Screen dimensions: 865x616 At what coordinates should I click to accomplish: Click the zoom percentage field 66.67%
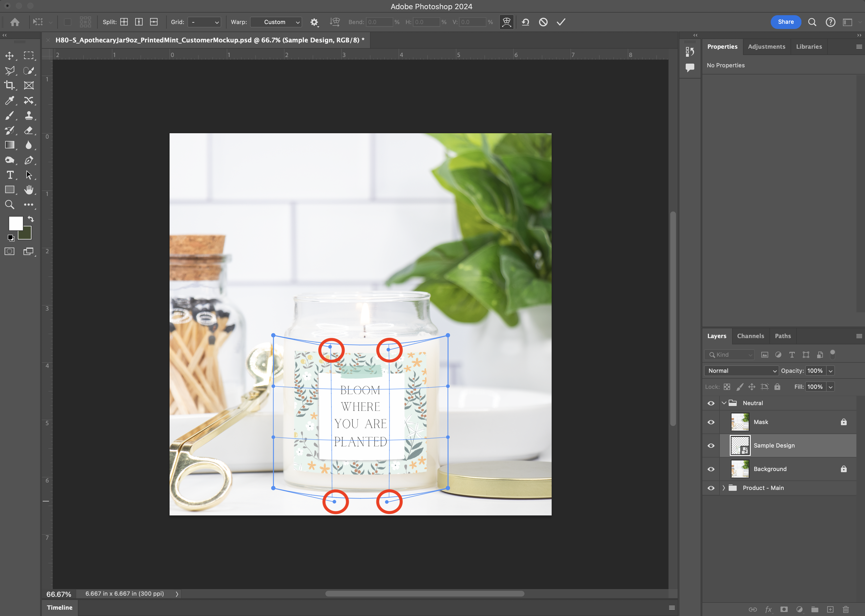(59, 594)
